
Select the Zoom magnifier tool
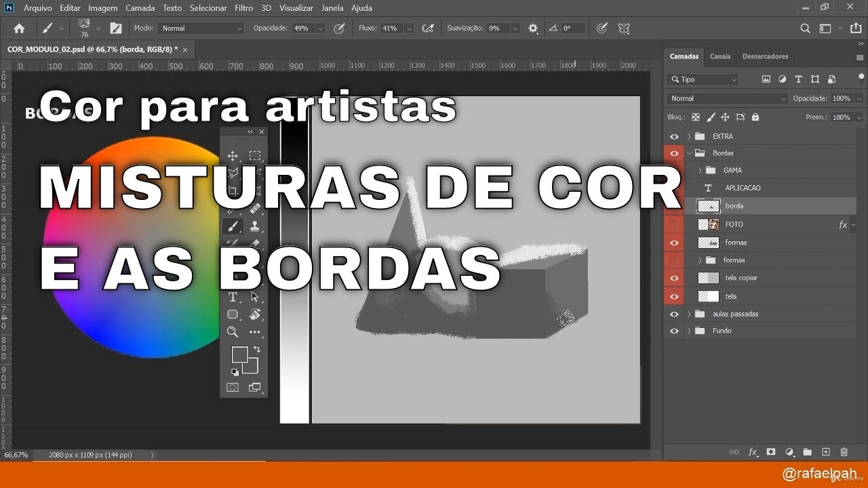click(x=233, y=332)
